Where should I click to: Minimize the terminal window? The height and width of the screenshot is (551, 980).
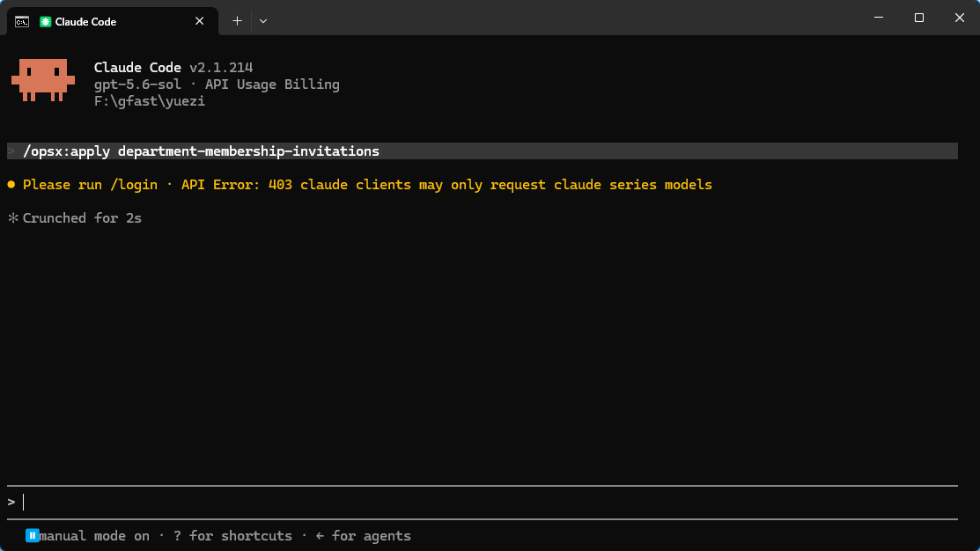tap(879, 18)
